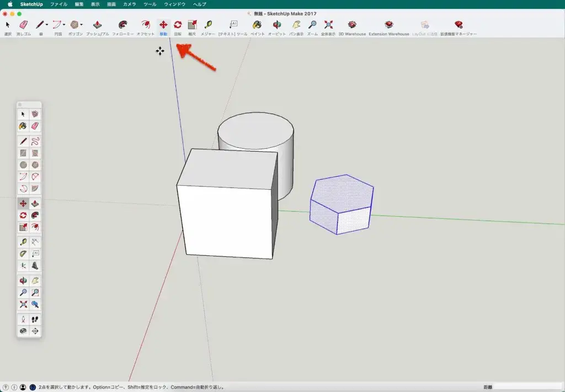The image size is (565, 392).
Task: Select the follow me tool in the floating palette
Action: tap(35, 215)
